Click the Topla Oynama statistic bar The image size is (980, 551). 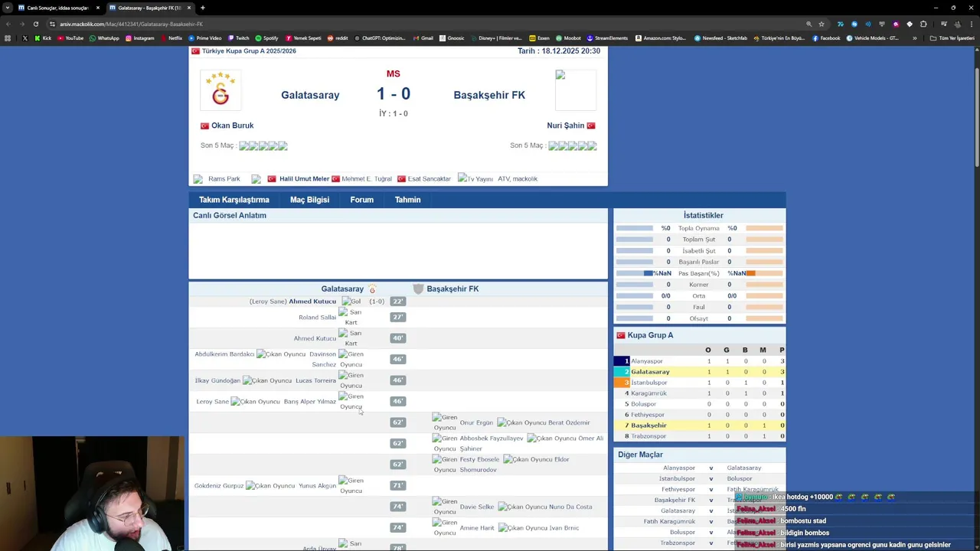click(699, 228)
